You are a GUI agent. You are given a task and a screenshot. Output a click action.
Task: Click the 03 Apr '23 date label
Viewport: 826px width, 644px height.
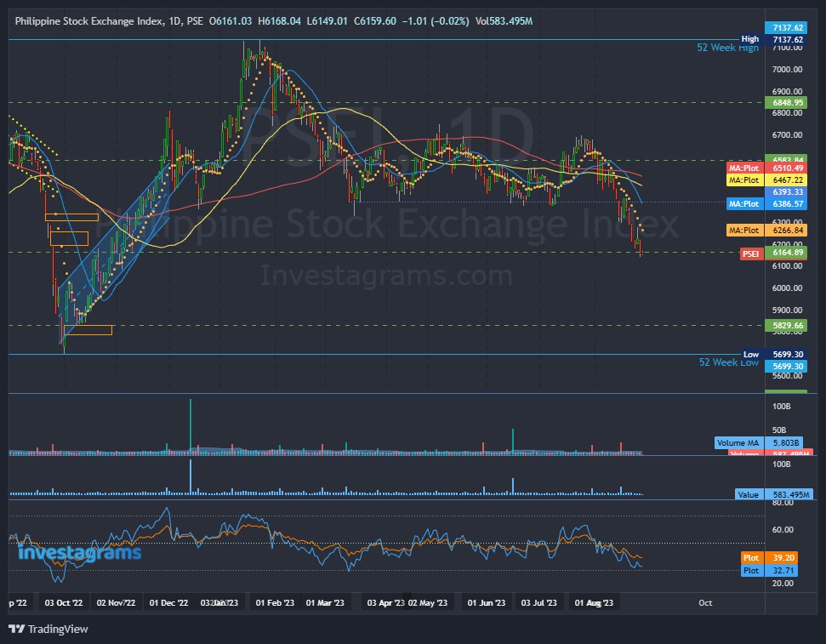(x=385, y=602)
